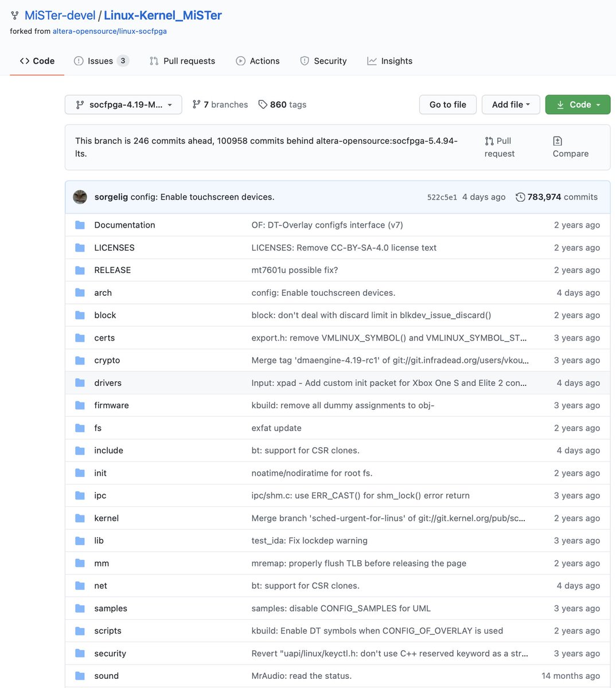
Task: Click the kernel folder icon
Action: click(x=80, y=518)
